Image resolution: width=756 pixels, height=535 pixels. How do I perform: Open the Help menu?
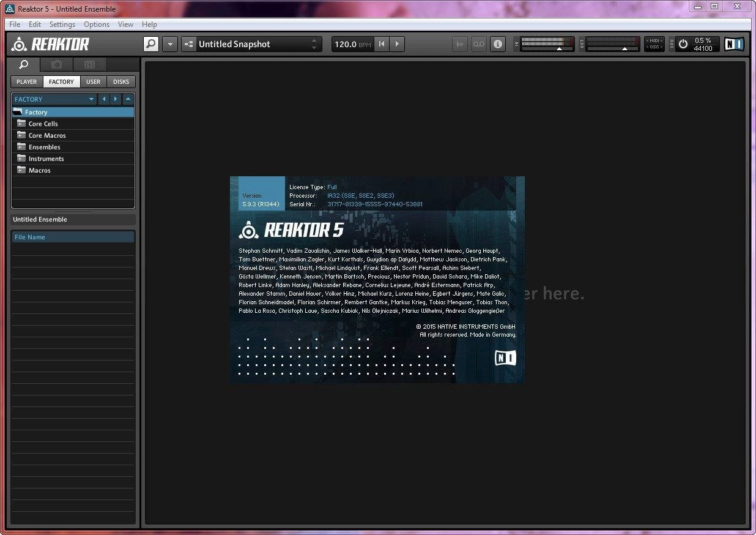tap(149, 24)
